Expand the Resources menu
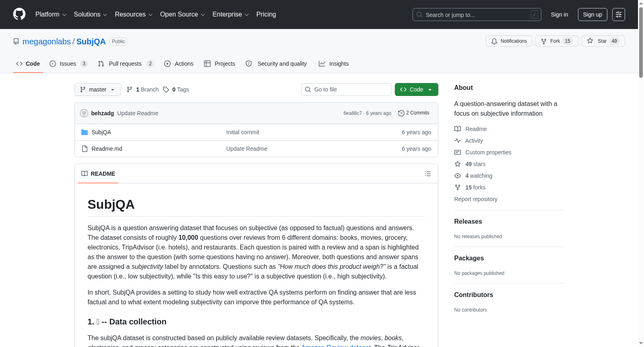Screen dimensions: 644x347 point(134,15)
